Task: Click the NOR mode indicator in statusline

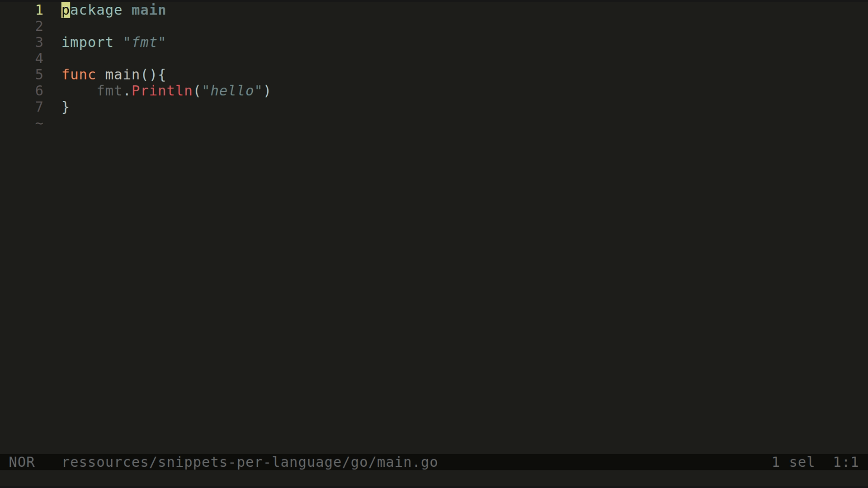Action: pyautogui.click(x=22, y=462)
